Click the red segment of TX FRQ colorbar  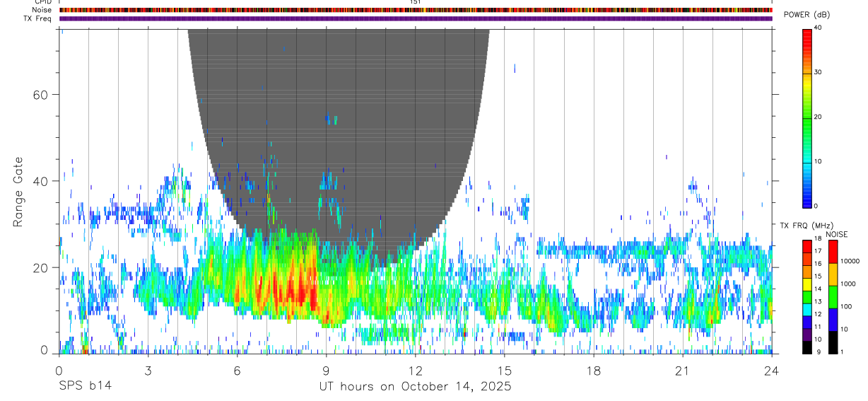pyautogui.click(x=807, y=247)
